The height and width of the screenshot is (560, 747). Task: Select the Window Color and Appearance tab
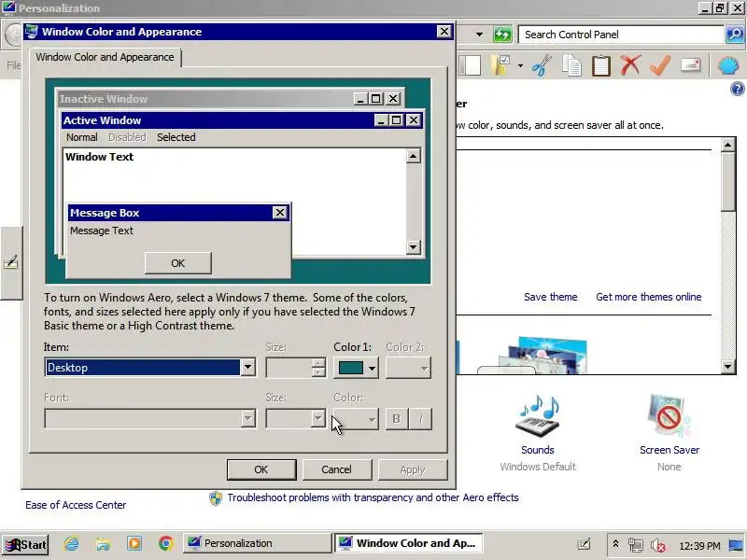point(105,57)
